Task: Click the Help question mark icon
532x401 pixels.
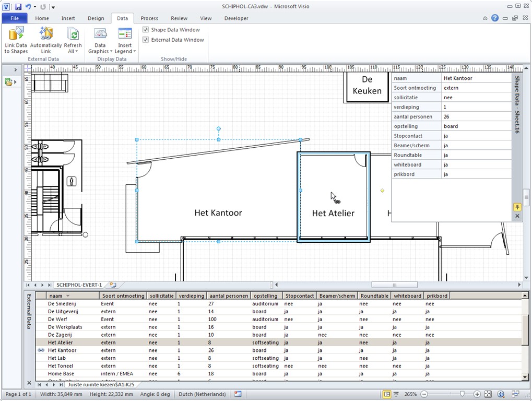Action: tap(495, 18)
